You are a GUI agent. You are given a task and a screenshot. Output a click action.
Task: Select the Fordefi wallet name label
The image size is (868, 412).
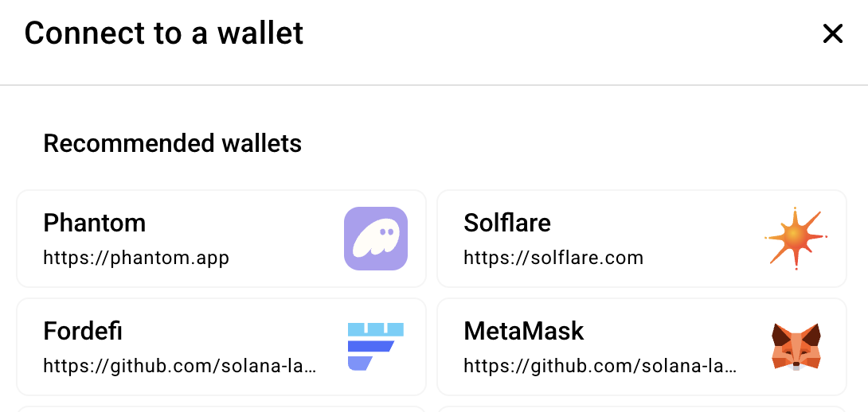point(83,331)
